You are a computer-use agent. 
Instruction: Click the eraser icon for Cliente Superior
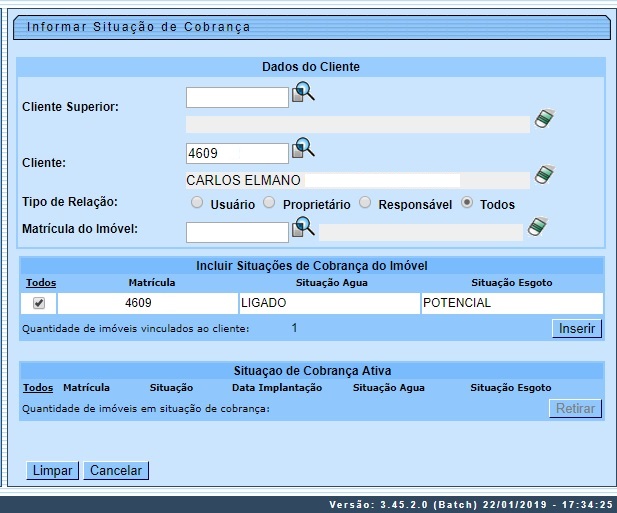click(543, 119)
